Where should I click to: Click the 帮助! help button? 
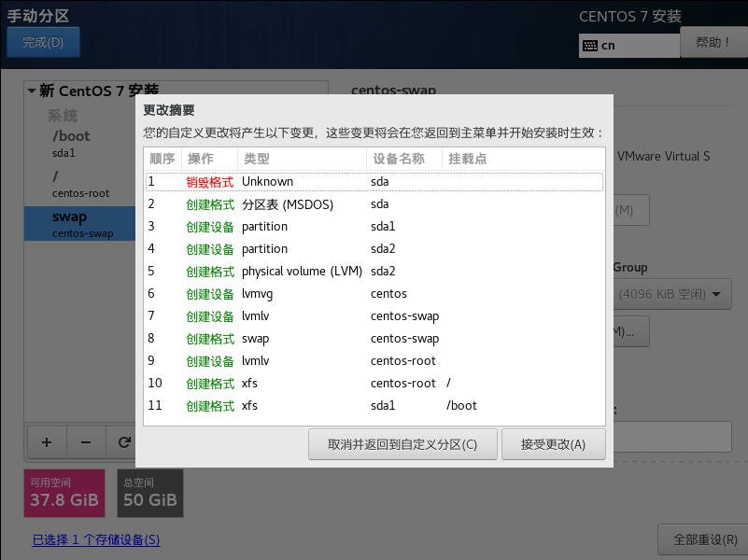[713, 42]
